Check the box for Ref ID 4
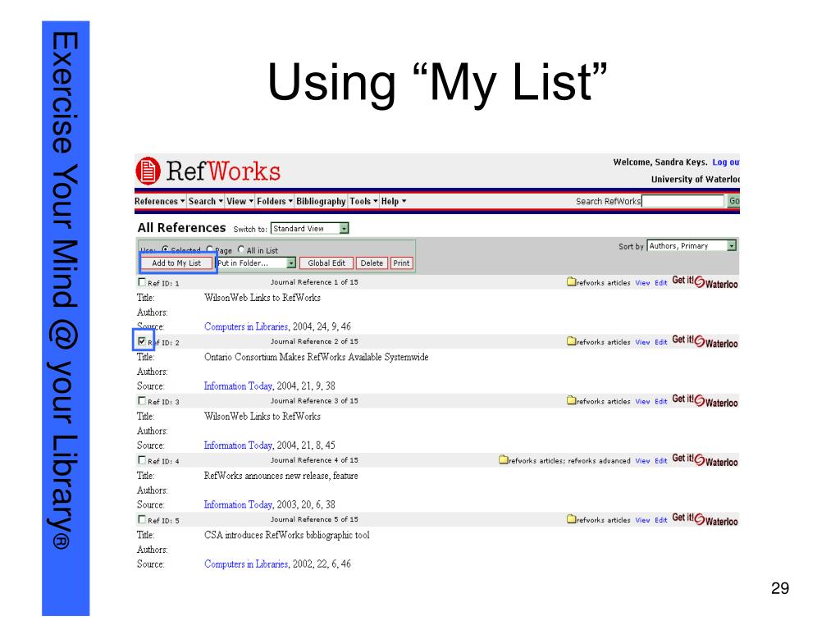Viewport: 840px width, 630px height. point(142,459)
